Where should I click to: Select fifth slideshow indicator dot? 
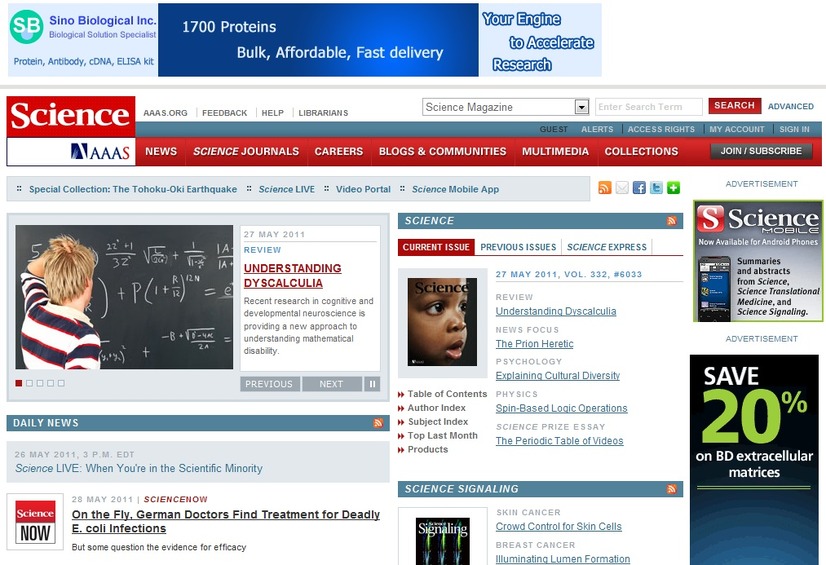click(61, 383)
